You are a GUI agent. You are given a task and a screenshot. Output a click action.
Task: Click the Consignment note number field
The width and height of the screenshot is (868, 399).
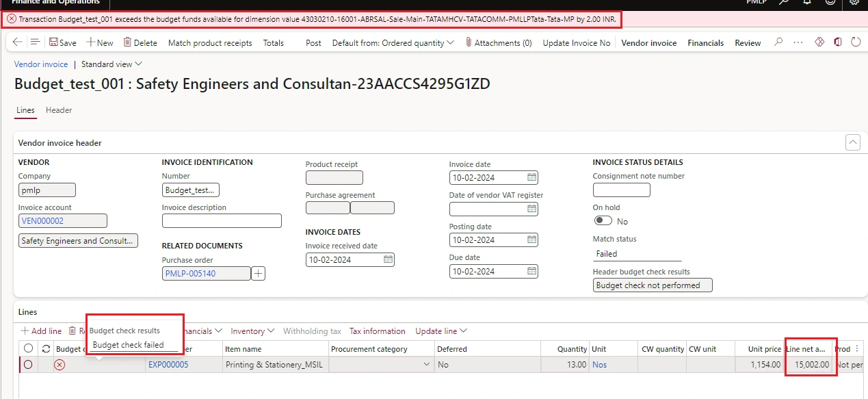coord(622,190)
